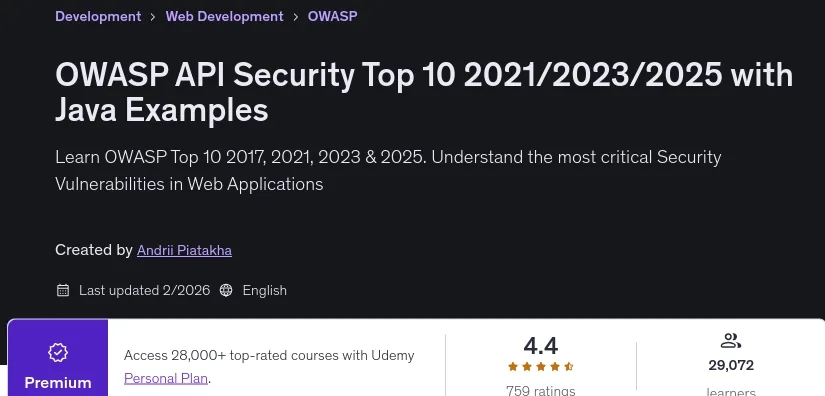
Task: Click the English language label
Action: 265,290
